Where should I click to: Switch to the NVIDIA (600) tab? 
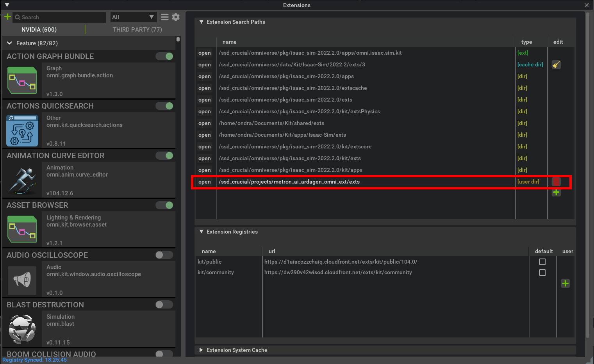point(39,29)
